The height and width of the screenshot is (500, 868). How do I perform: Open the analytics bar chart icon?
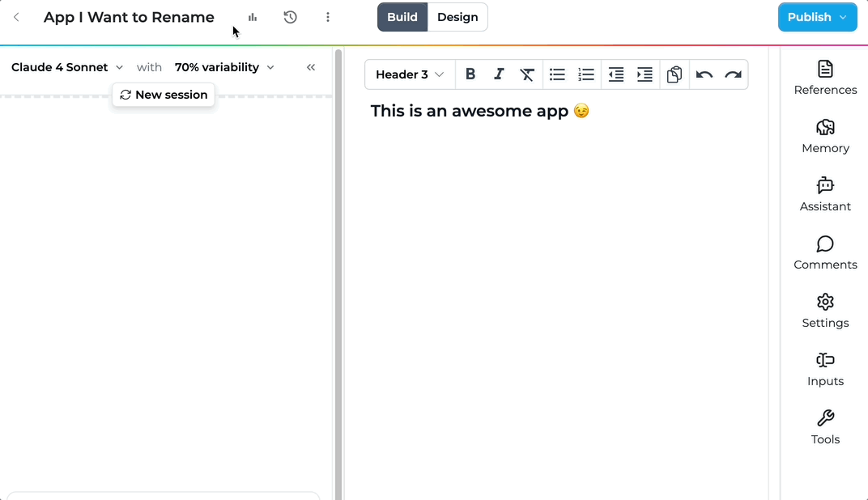[x=253, y=17]
